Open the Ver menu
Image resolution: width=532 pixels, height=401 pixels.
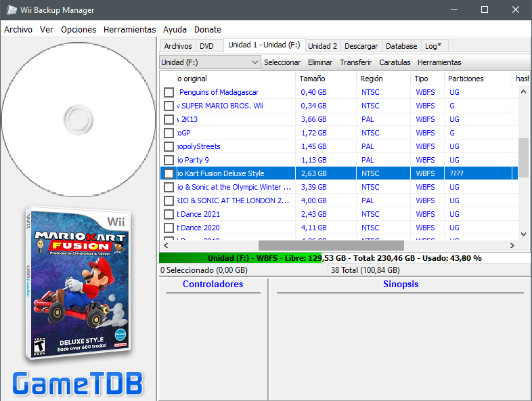click(x=47, y=30)
